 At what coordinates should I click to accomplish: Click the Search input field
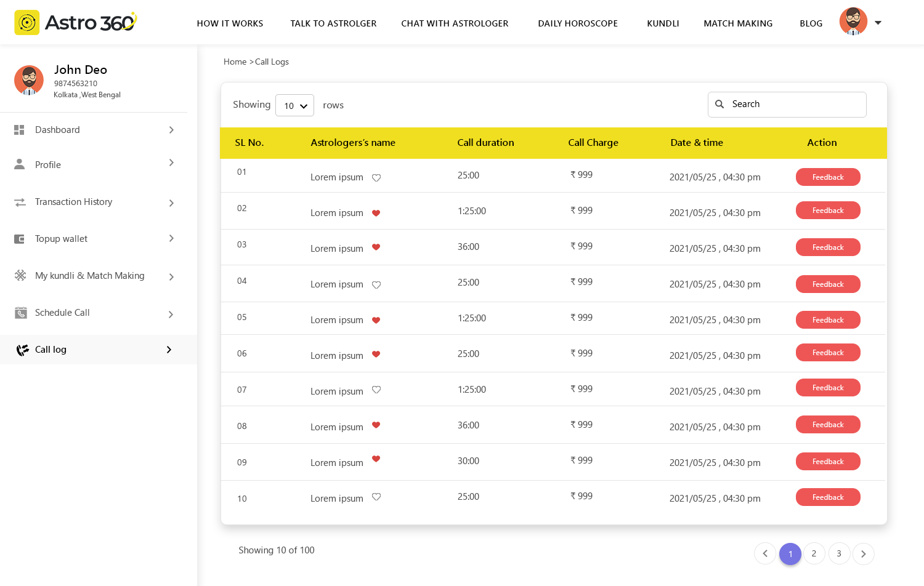tap(795, 105)
